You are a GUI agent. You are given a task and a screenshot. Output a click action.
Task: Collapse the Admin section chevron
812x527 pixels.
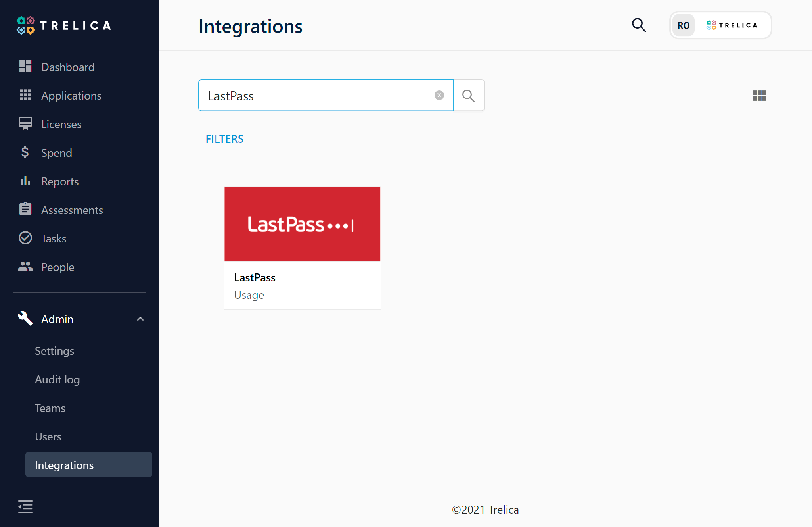click(x=140, y=319)
